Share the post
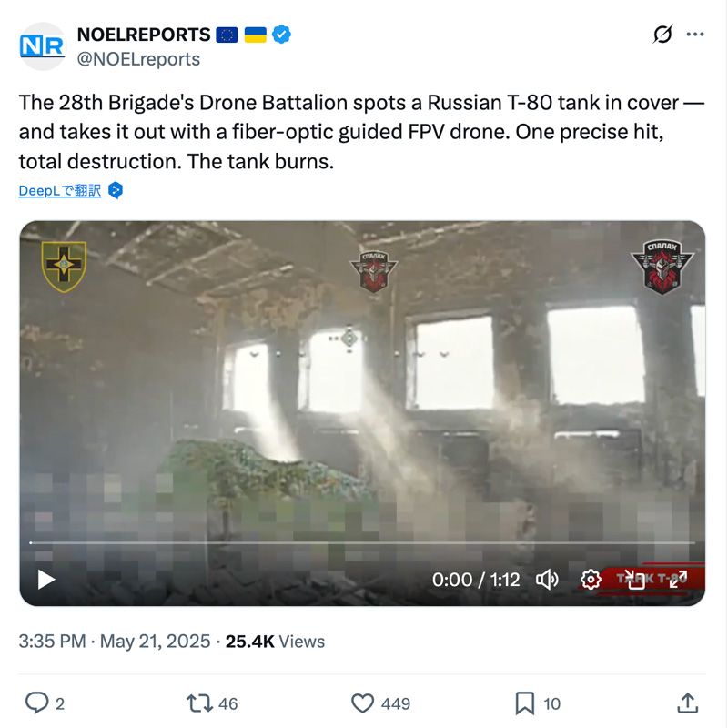This screenshot has height=728, width=728. tap(688, 703)
